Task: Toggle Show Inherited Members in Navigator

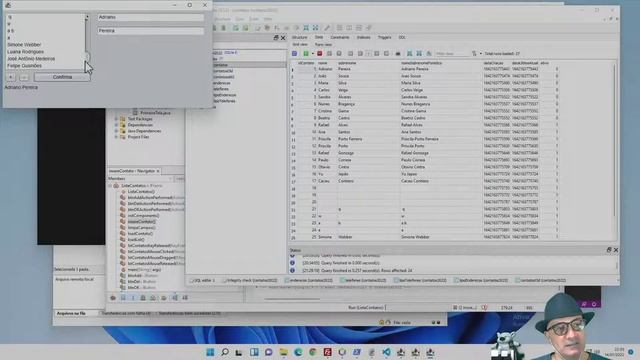Action: click(113, 298)
